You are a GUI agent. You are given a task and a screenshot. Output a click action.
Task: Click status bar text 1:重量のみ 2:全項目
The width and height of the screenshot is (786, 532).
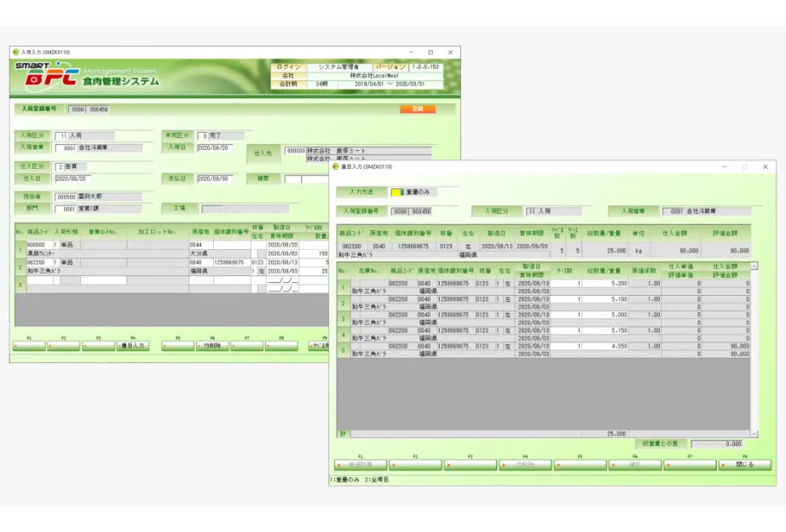click(x=359, y=480)
